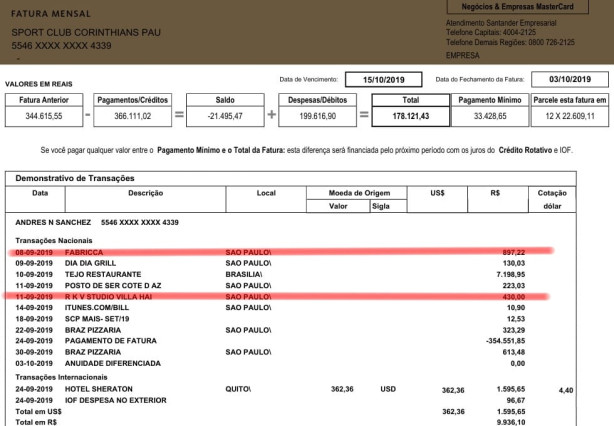Select the Total amount 178.121,43
Viewport: 614px width, 426px height.
click(411, 116)
